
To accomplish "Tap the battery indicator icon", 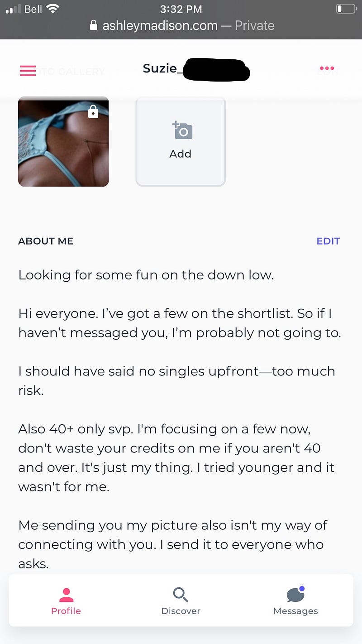I will pos(346,9).
